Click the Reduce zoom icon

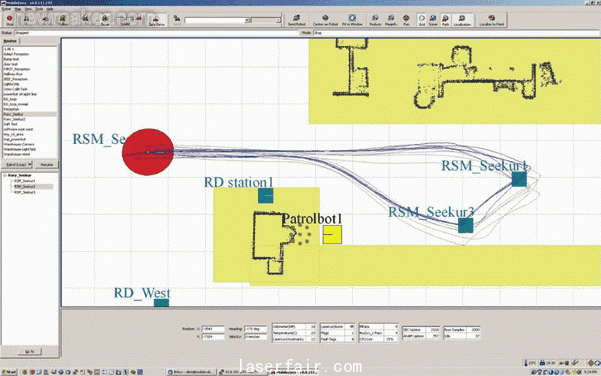click(x=375, y=20)
